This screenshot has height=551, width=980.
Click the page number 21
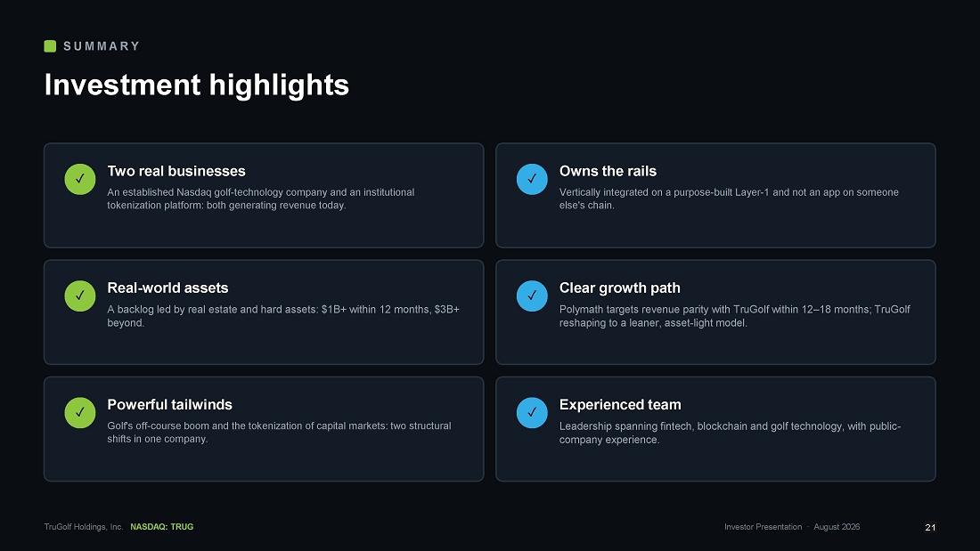[x=930, y=527]
